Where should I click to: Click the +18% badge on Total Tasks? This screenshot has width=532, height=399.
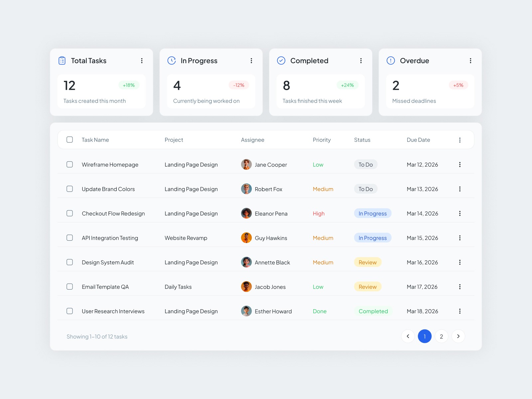[x=129, y=85]
